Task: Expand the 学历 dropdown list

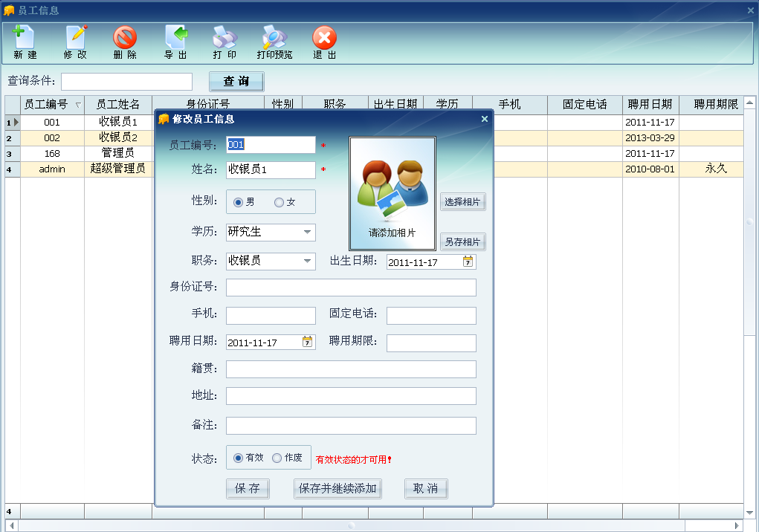Action: (x=308, y=233)
